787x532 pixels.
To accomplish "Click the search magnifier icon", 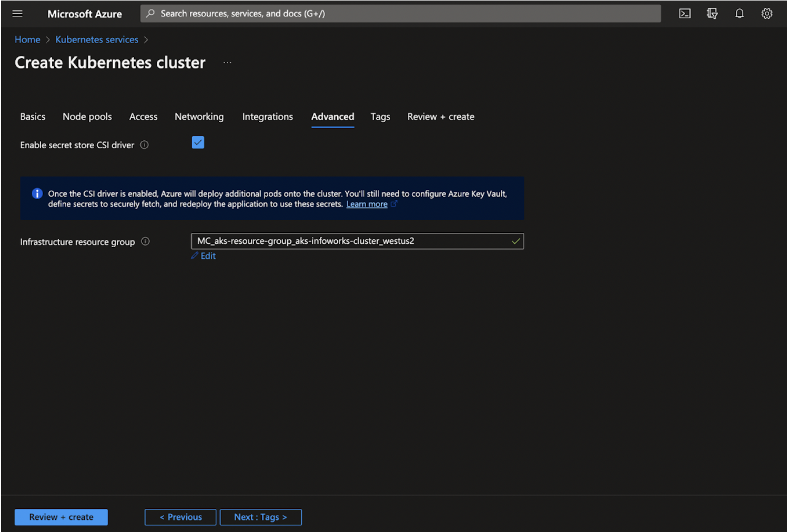I will point(150,13).
